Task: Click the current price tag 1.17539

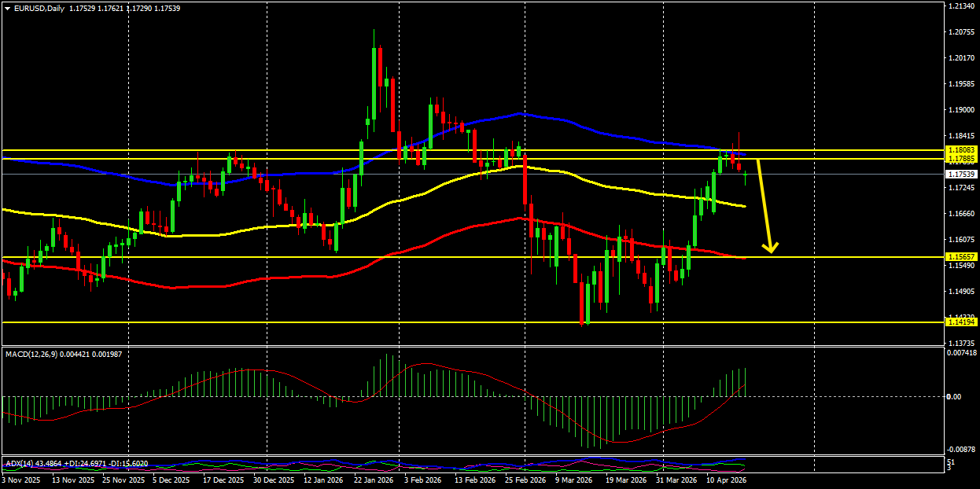Action: [963, 174]
